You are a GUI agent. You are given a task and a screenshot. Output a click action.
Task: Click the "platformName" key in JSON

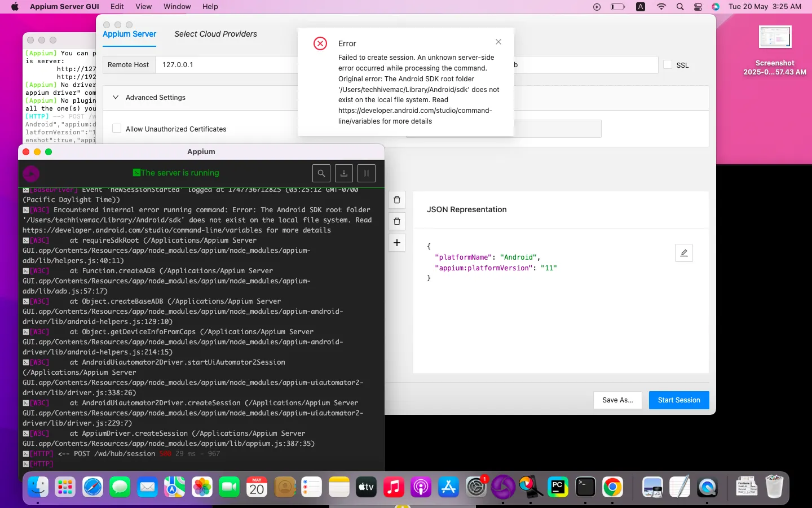coord(464,257)
